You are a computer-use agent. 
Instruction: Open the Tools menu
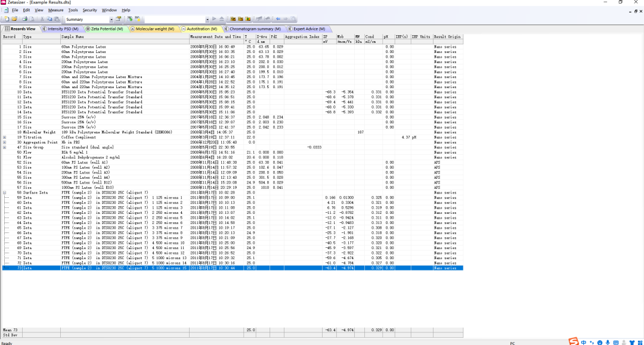(73, 10)
